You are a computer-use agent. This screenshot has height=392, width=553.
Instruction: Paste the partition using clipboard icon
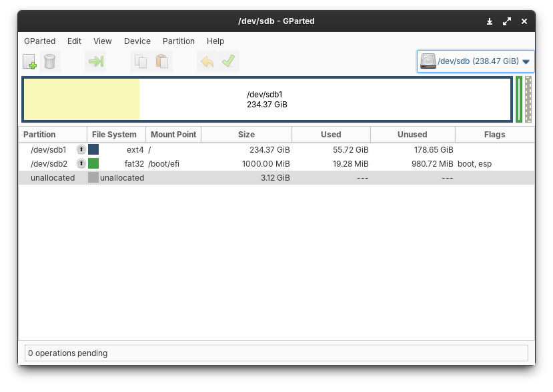point(162,61)
